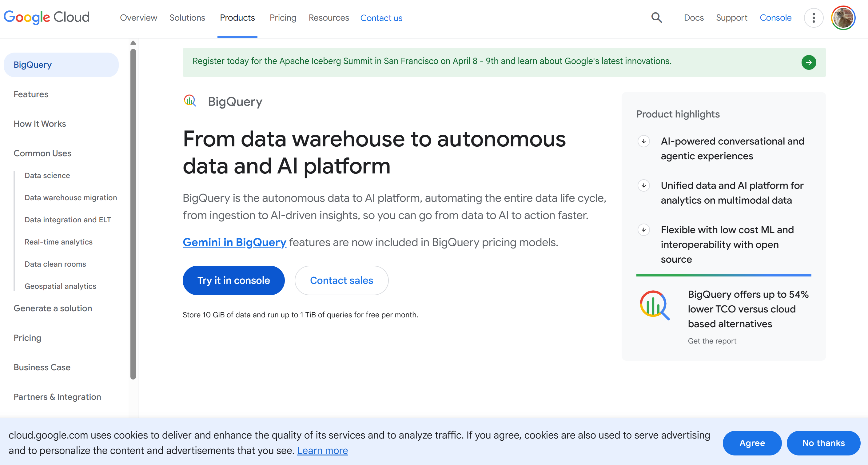
Task: Open the three-dot more options menu
Action: pyautogui.click(x=814, y=18)
